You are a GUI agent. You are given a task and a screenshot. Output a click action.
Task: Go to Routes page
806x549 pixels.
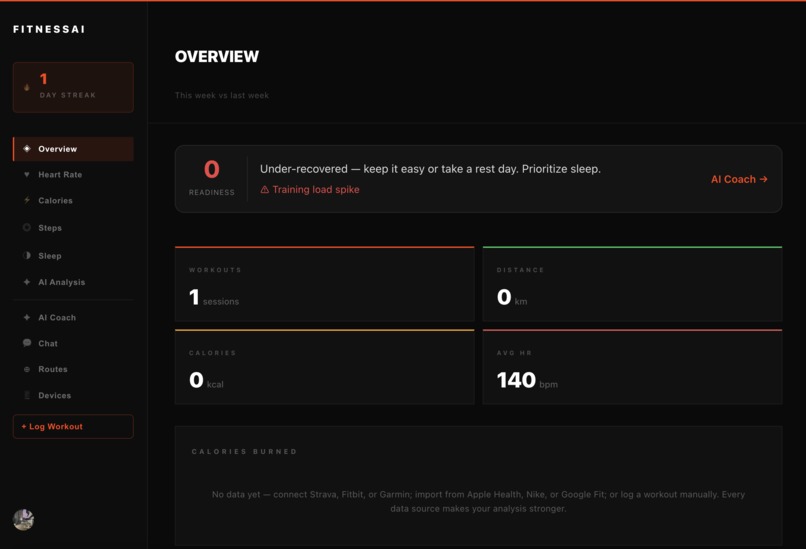(x=73, y=369)
